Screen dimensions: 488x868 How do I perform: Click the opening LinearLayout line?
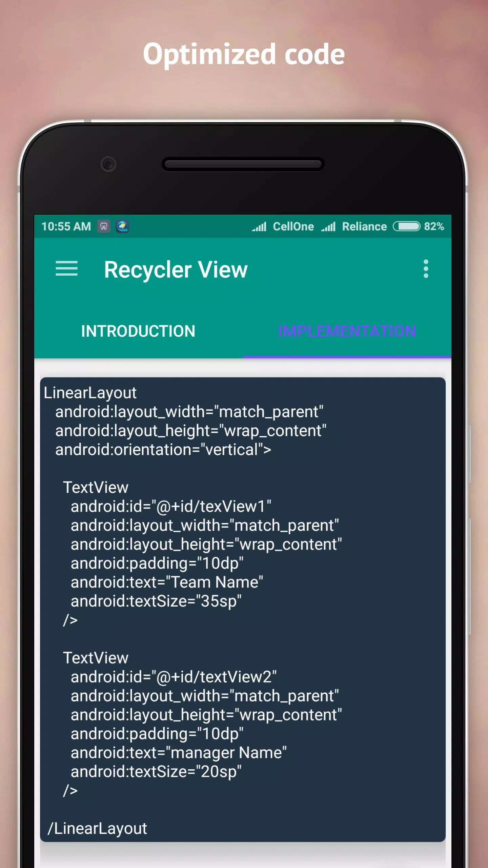pyautogui.click(x=90, y=393)
